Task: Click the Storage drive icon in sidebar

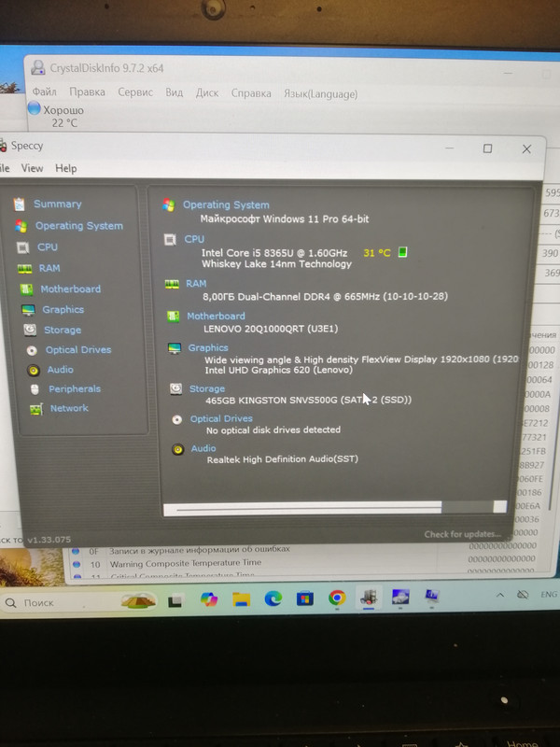Action: pos(30,330)
